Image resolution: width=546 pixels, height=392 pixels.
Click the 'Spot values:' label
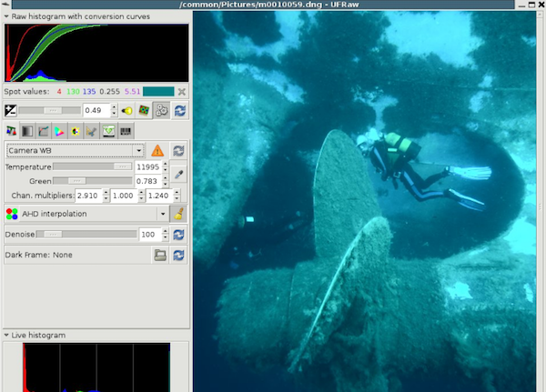coord(26,92)
